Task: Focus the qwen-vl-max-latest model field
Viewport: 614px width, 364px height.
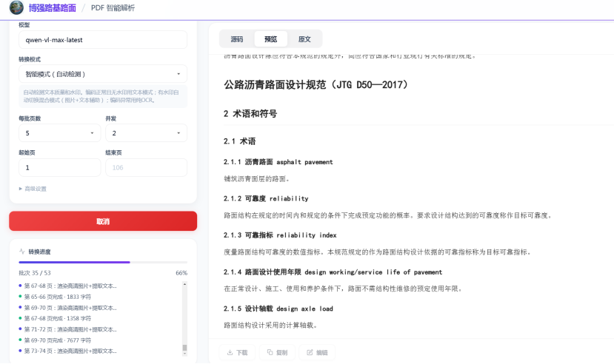Action: (103, 40)
